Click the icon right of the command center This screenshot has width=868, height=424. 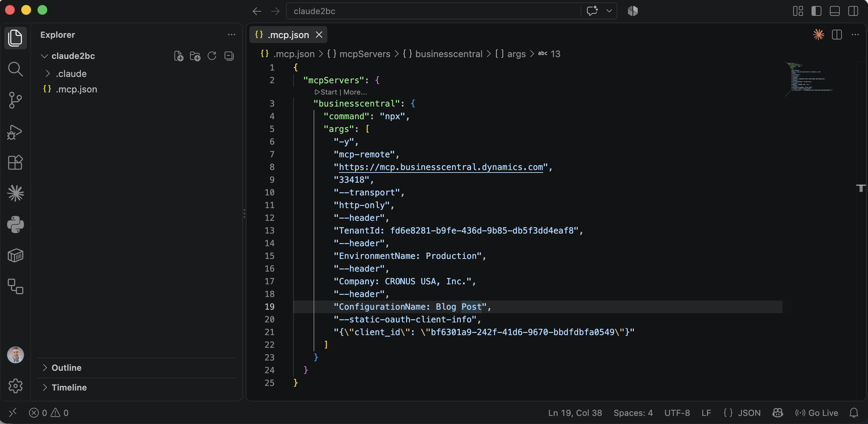click(633, 11)
